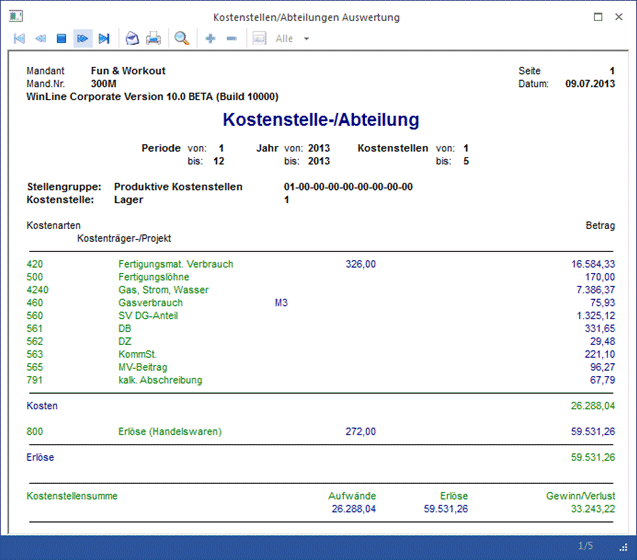Click the 1/5 page indicator
The height and width of the screenshot is (560, 637).
click(588, 545)
